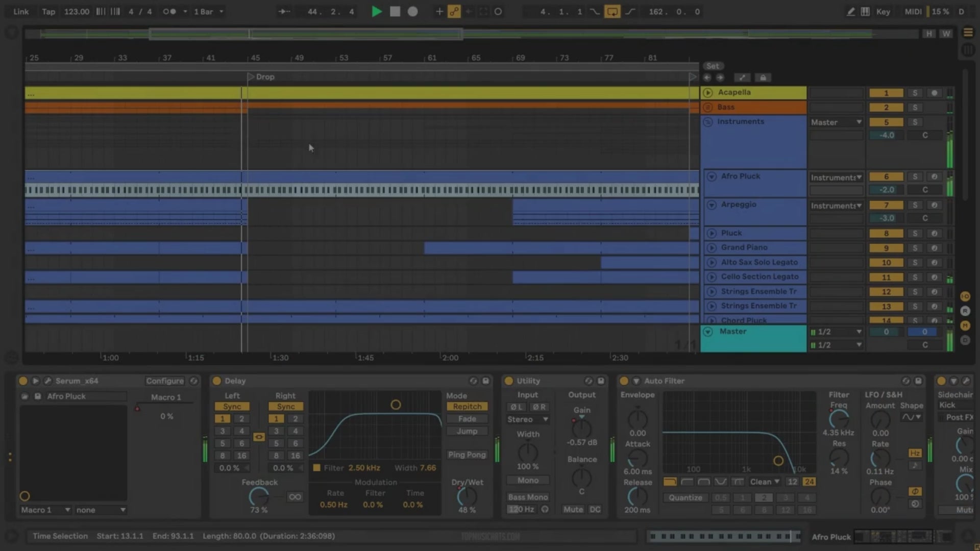
Task: Toggle the Loop switch in transport
Action: click(611, 11)
